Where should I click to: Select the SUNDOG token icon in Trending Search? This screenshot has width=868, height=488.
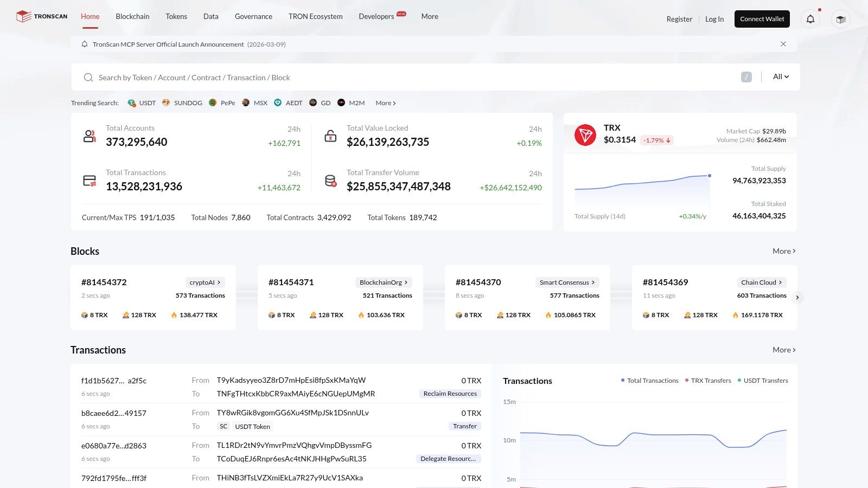pos(166,102)
